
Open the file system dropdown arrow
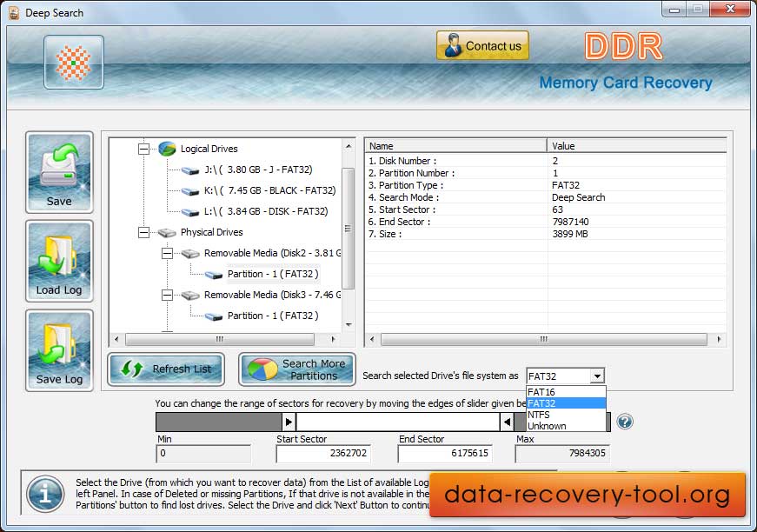tap(597, 376)
